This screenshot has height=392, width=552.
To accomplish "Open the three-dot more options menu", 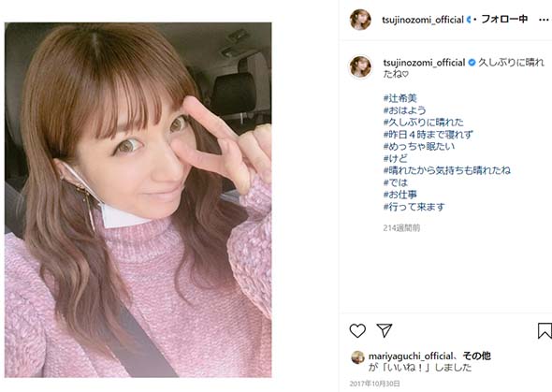I will point(544,20).
